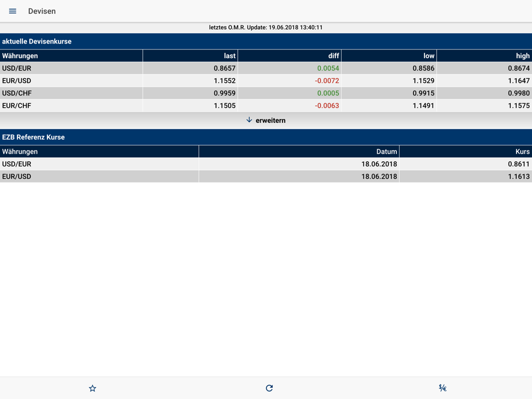Click the red diff -0.0072

pyautogui.click(x=327, y=81)
